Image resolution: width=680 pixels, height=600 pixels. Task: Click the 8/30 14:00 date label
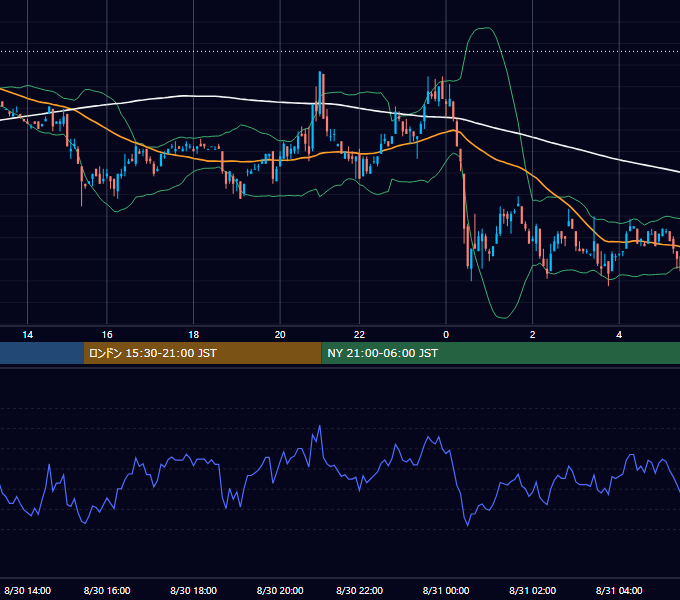[28, 590]
